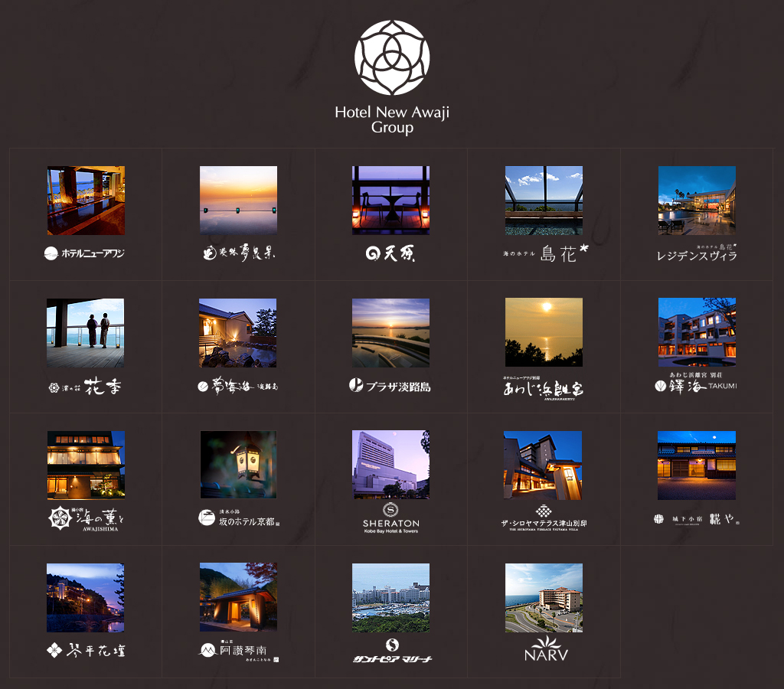The width and height of the screenshot is (784, 689).
Task: Open the レジデンスヴィラ poolside thumbnail
Action: click(697, 201)
